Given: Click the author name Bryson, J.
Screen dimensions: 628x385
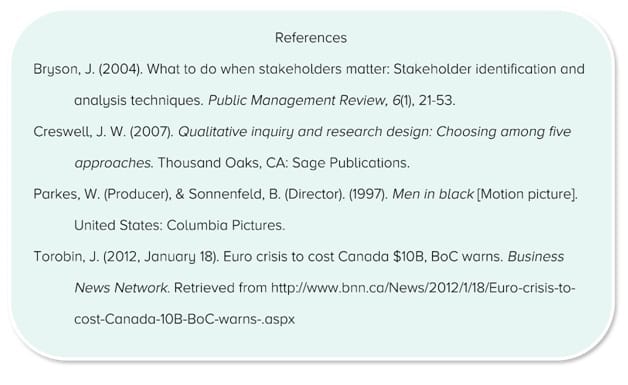Looking at the screenshot, I should pos(64,69).
